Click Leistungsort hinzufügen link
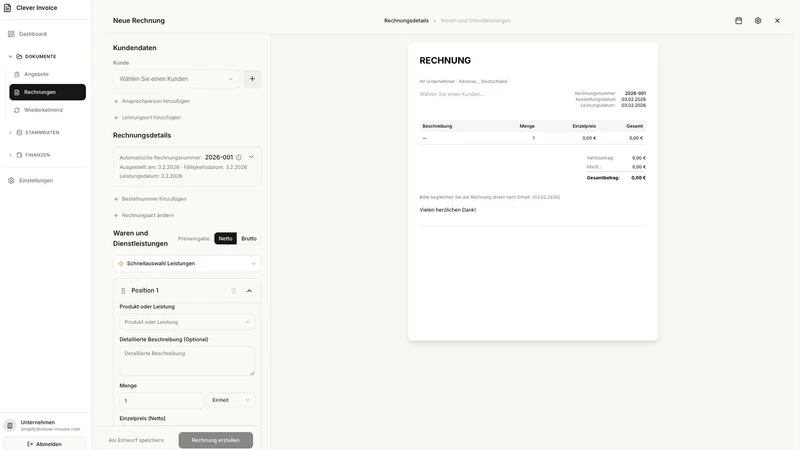Image resolution: width=800 pixels, height=450 pixels. 147,118
